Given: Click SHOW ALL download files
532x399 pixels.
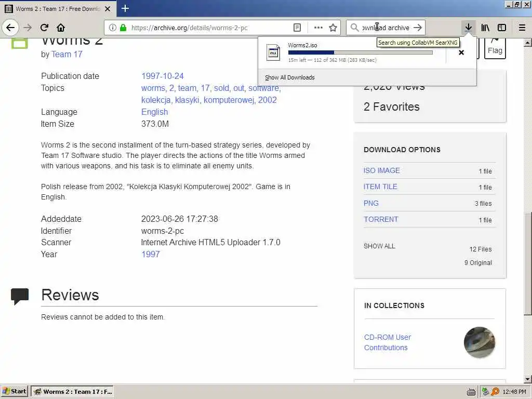Looking at the screenshot, I should coord(379,246).
